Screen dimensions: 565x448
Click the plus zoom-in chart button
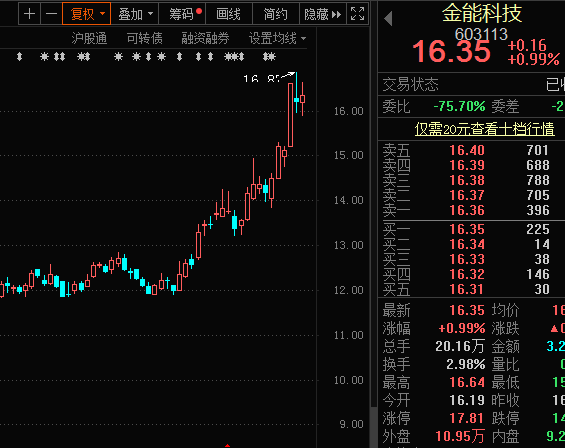(x=29, y=14)
